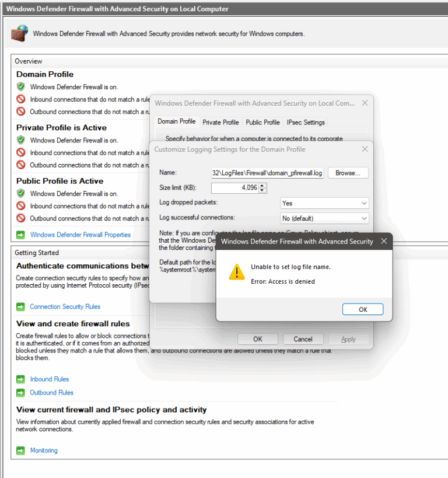The height and width of the screenshot is (478, 448).
Task: Open the Log dropped packets dropdown
Action: 324,203
